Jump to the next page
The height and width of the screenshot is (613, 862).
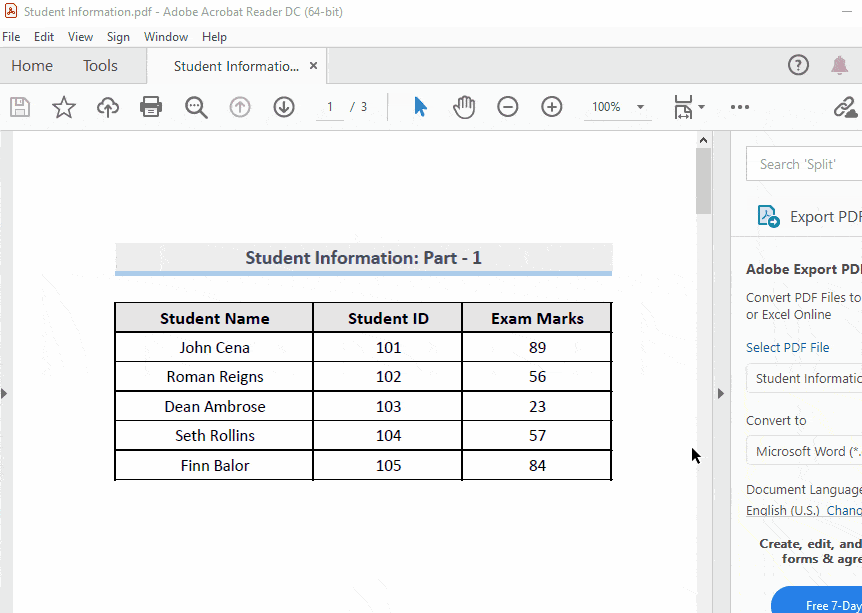click(x=283, y=107)
